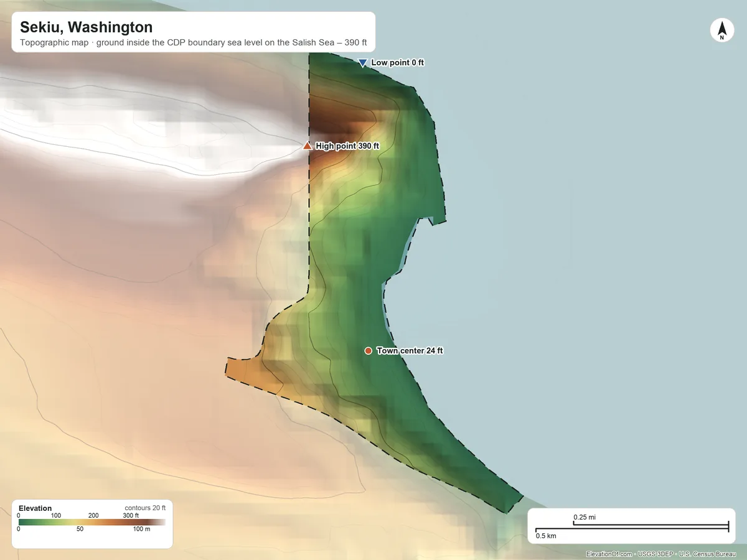Screen dimensions: 747x560
Task: Click the '0.25 mi' scale bar label
Action: 585,517
